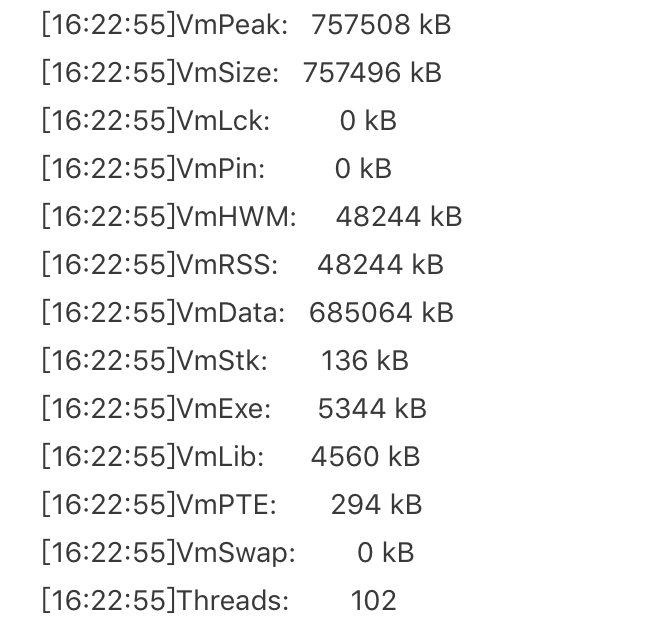Click the 48244 kB VmHWM value
Screen dimensions: 666x630
tap(398, 216)
